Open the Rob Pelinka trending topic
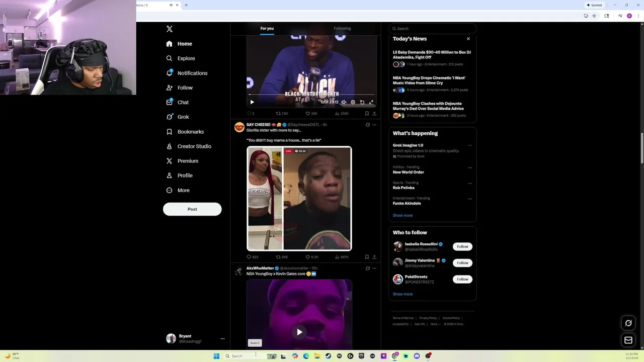The width and height of the screenshot is (644, 362). pos(404,188)
